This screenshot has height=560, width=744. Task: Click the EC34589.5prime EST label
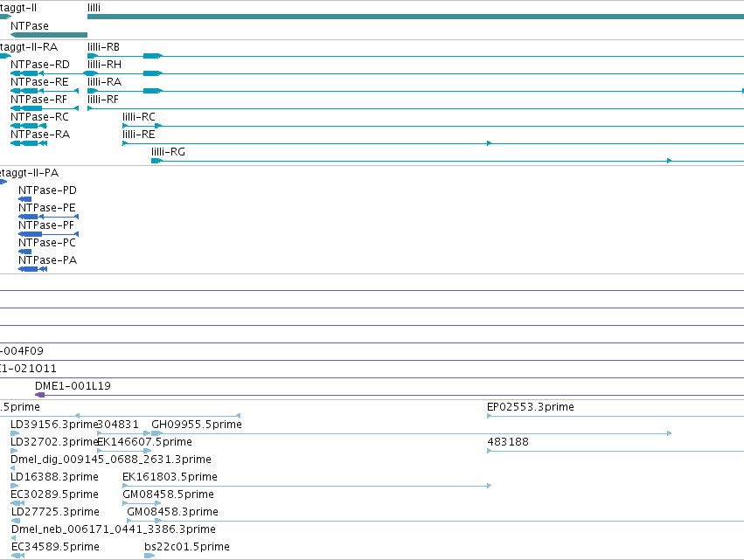[55, 547]
